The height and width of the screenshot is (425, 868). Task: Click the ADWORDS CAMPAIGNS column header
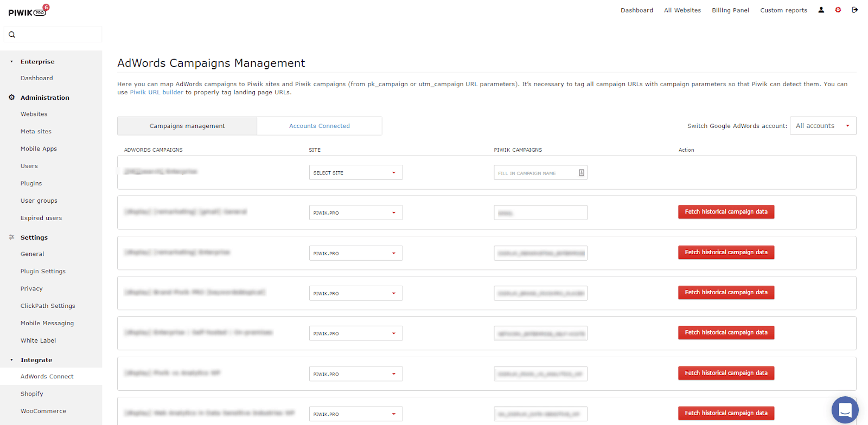tap(153, 150)
